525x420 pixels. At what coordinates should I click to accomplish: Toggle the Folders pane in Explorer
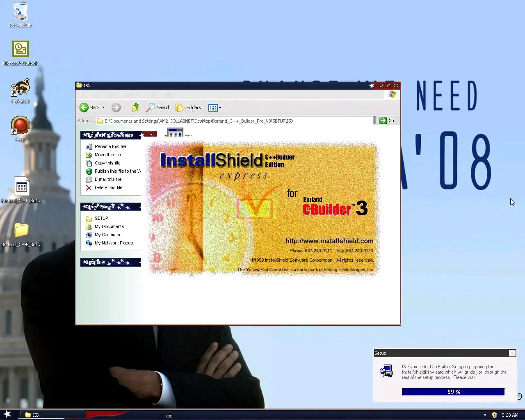click(x=188, y=107)
